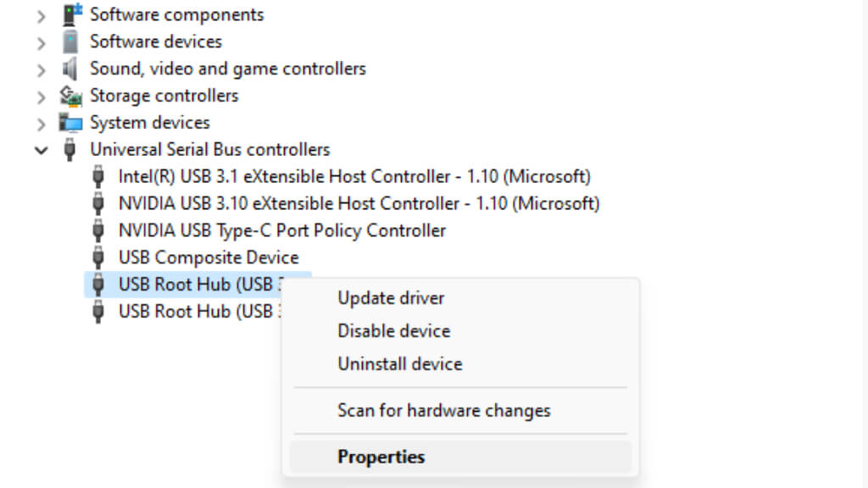Screen dimensions: 868x488
Task: Click the System devices category icon
Action: (70, 123)
